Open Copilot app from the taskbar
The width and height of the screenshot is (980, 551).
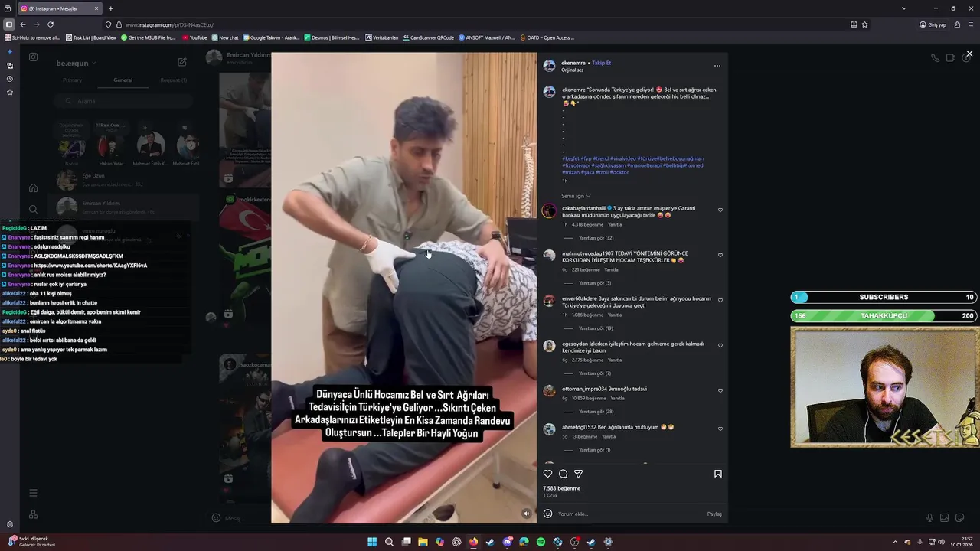pyautogui.click(x=439, y=542)
